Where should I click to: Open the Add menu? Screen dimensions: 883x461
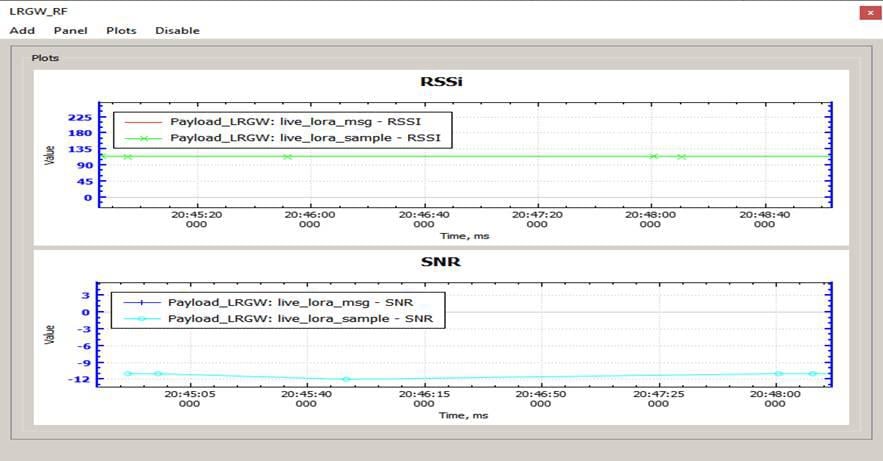point(22,30)
